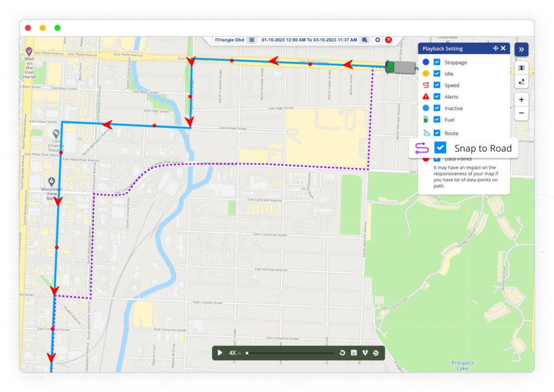Click the date range 01-10-2023 to 03-10-2023
Screen dimensions: 554x392
309,40
